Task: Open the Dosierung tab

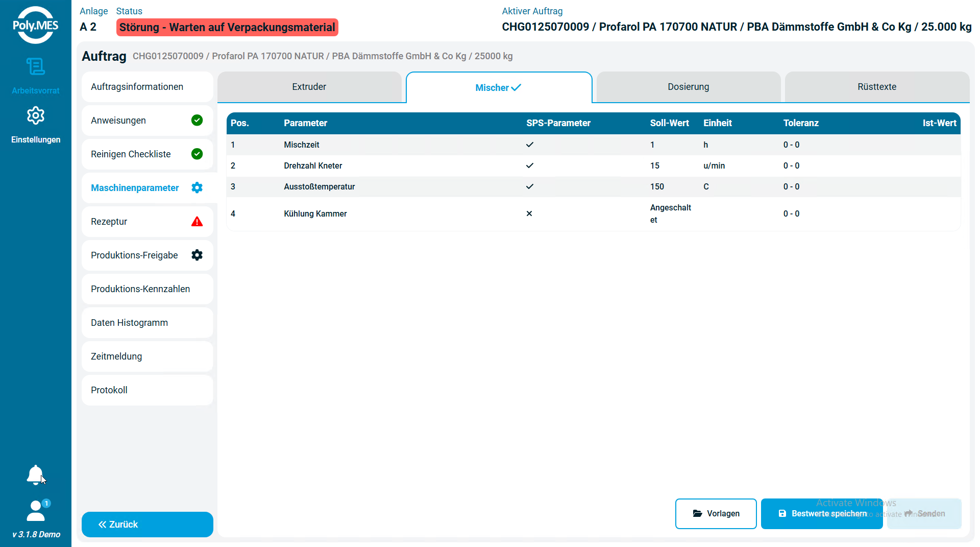Action: [689, 87]
